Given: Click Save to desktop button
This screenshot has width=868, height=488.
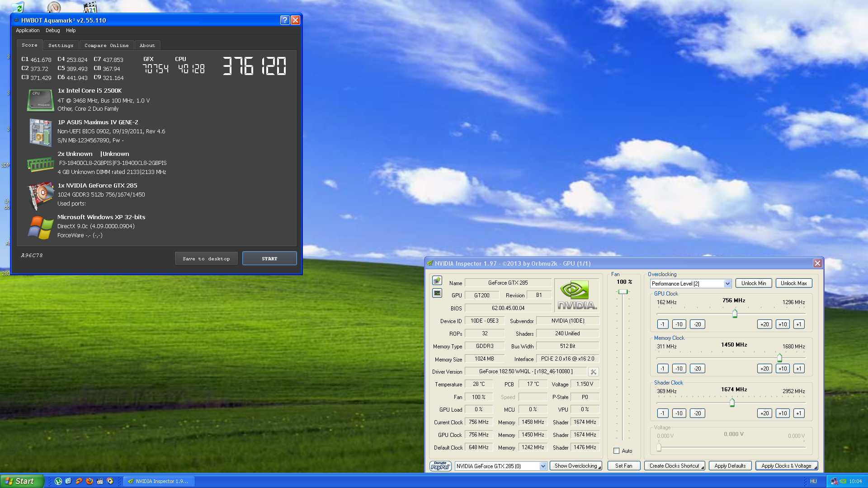Looking at the screenshot, I should click(206, 258).
